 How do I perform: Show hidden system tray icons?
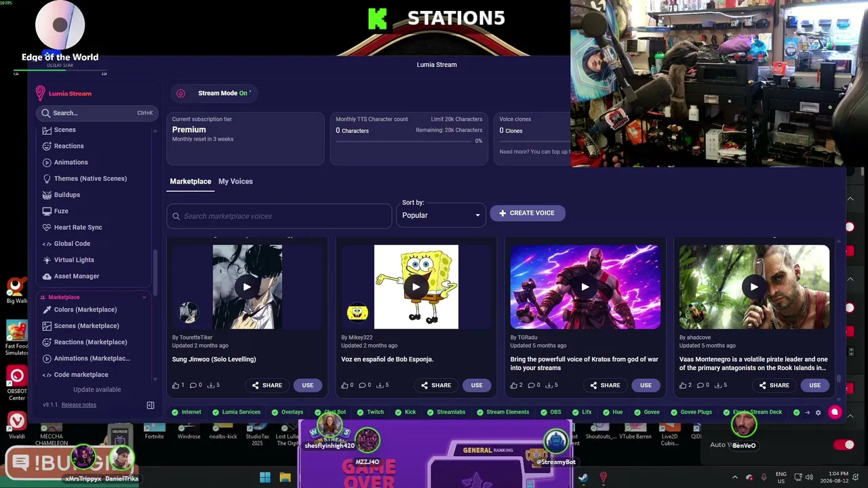coord(734,477)
